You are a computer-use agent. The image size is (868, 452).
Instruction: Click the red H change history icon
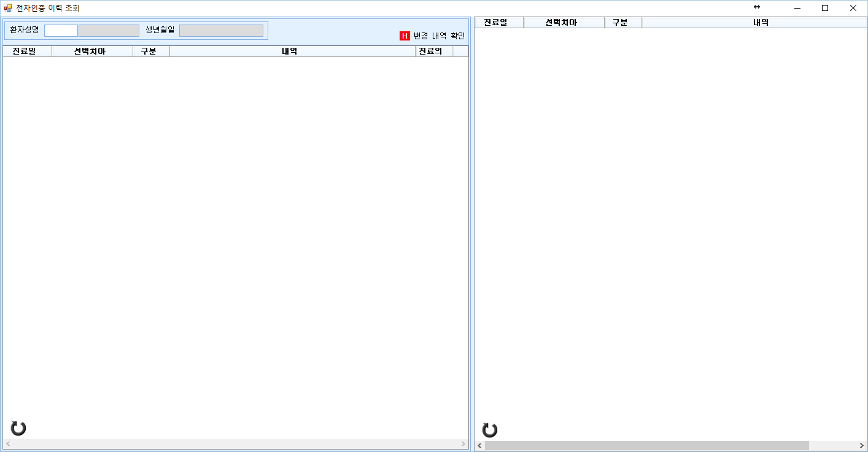pos(405,36)
